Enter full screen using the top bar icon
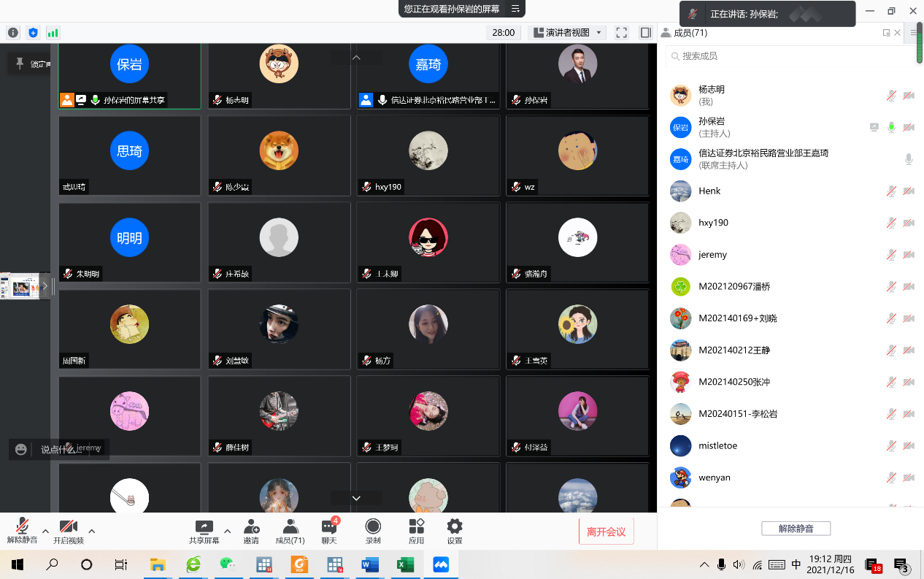 coord(622,33)
